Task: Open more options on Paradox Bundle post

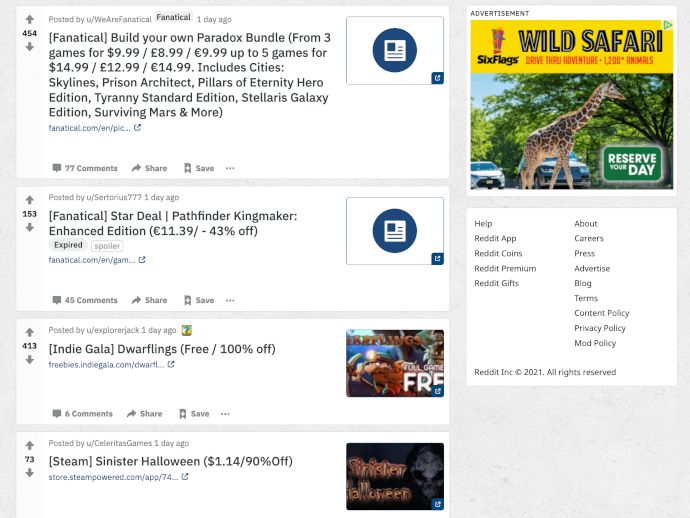Action: 230,168
